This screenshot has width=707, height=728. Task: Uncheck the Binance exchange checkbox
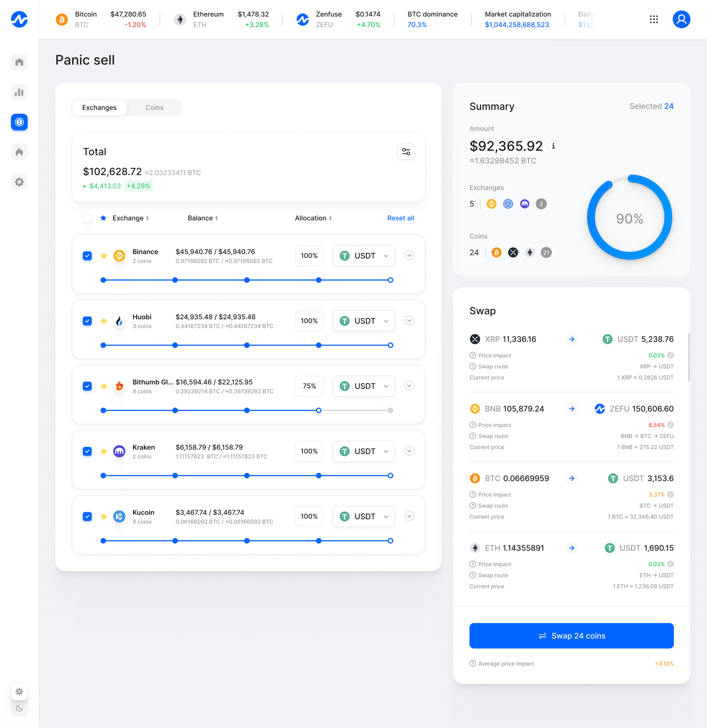click(87, 256)
